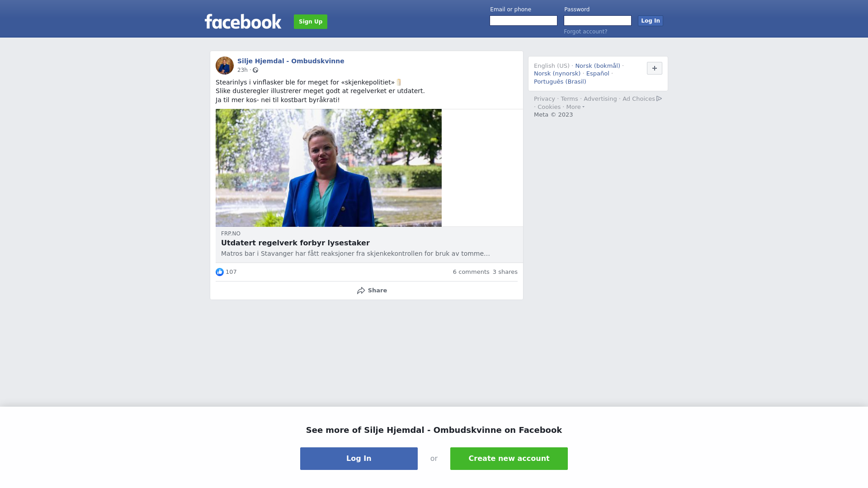Open the post's article photo thumbnail
This screenshot has width=868, height=488.
point(329,168)
